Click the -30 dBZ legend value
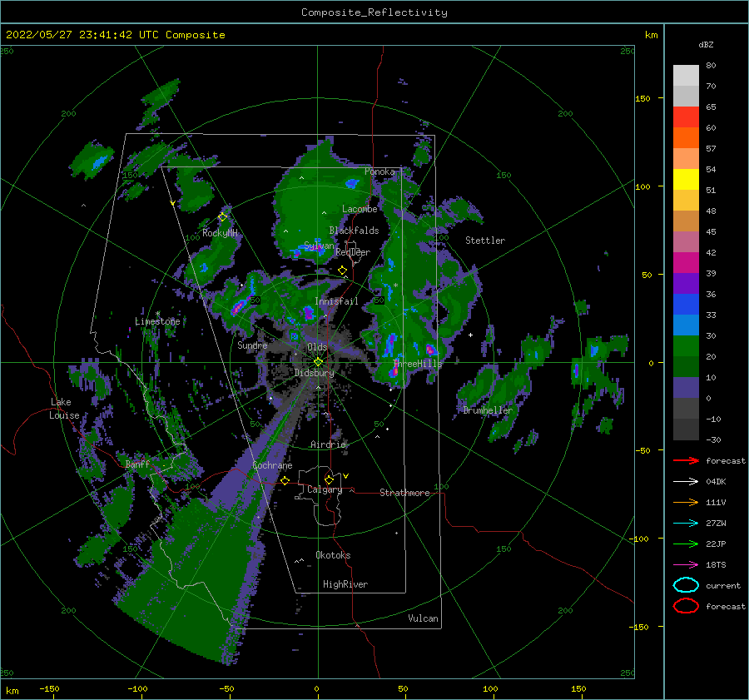This screenshot has width=749, height=700. pyautogui.click(x=713, y=439)
